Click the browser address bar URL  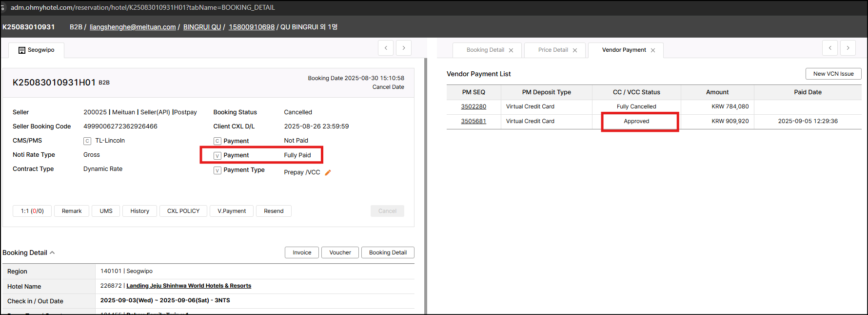click(143, 7)
